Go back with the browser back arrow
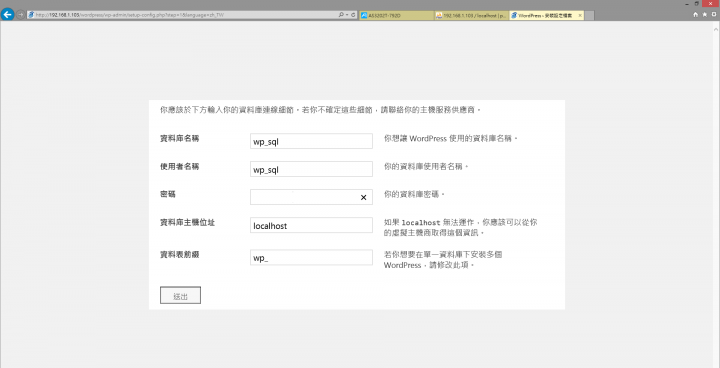 [x=7, y=15]
